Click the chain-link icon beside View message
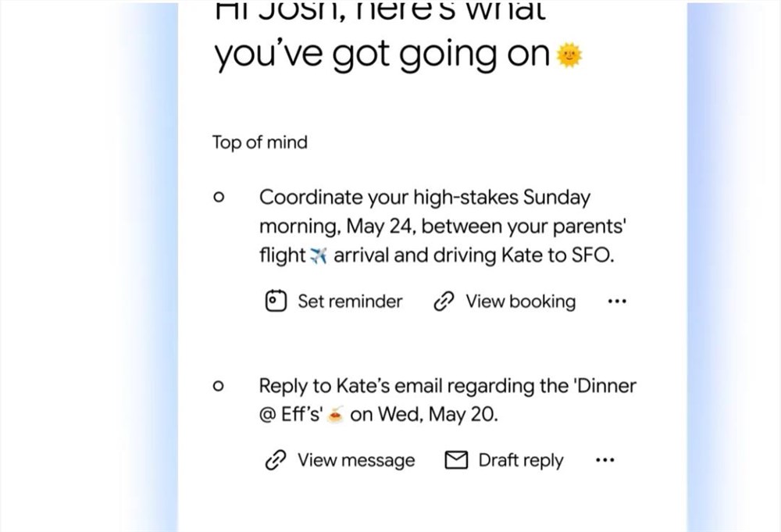Image resolution: width=781 pixels, height=532 pixels. 276,460
